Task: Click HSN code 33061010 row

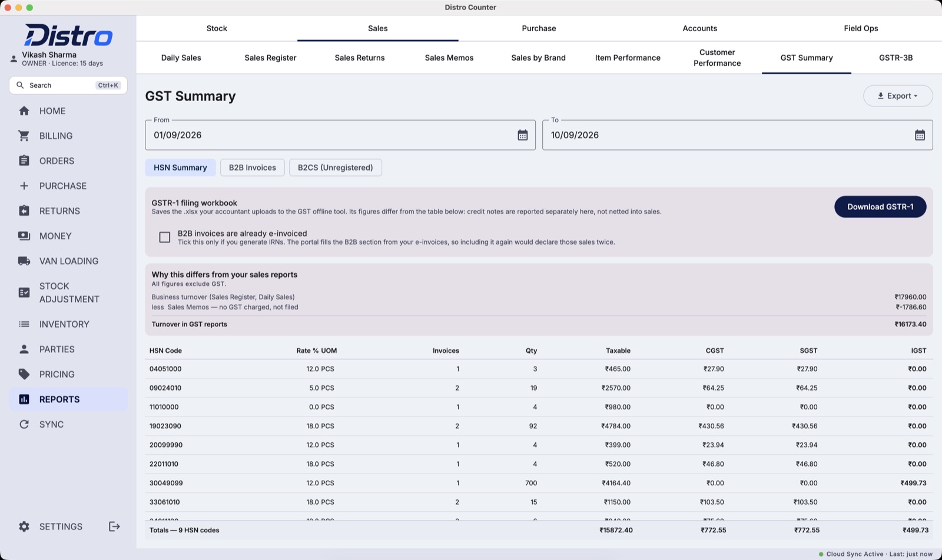Action: [x=539, y=502]
